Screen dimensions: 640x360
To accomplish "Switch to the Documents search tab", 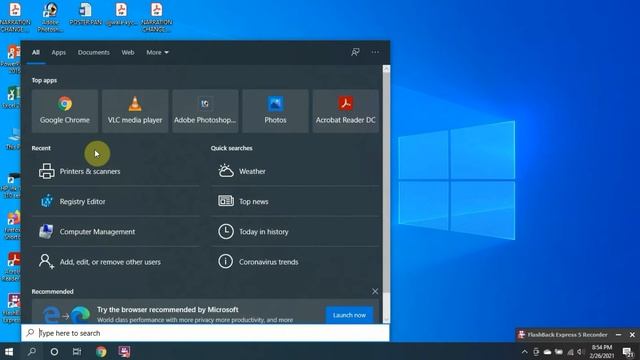I will click(x=93, y=52).
